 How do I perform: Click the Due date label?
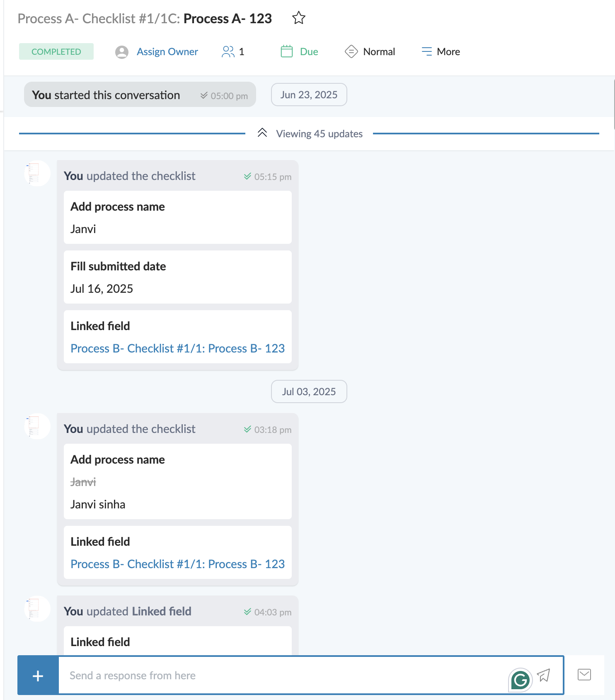pyautogui.click(x=309, y=51)
